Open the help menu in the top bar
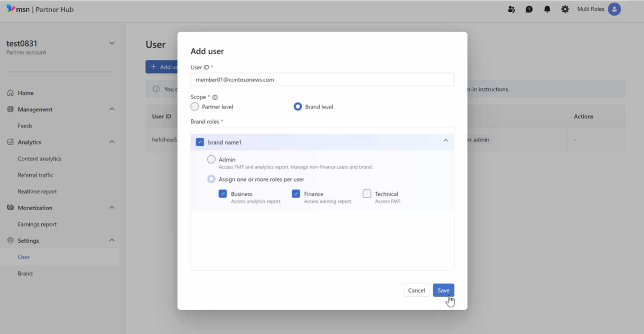 pyautogui.click(x=529, y=9)
